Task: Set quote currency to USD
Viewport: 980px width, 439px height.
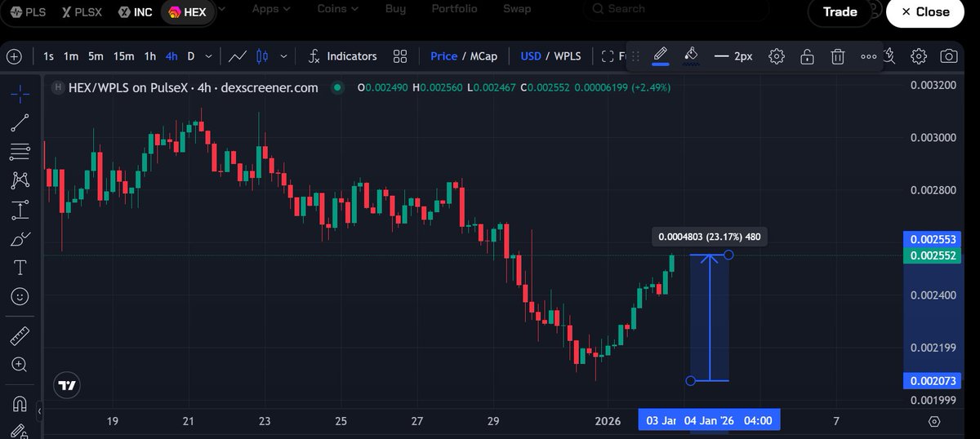Action: click(x=531, y=56)
